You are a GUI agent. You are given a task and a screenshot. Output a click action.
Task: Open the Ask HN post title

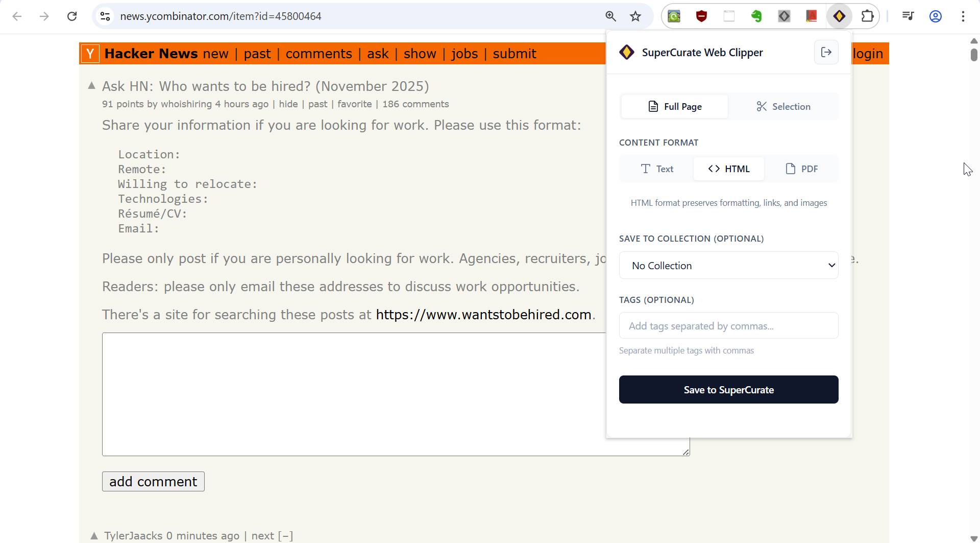pyautogui.click(x=265, y=86)
